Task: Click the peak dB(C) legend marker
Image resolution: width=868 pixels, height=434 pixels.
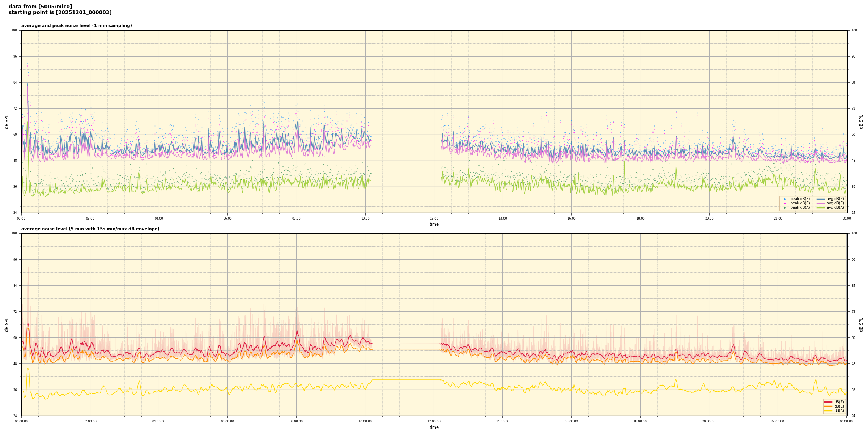Action: coord(784,203)
